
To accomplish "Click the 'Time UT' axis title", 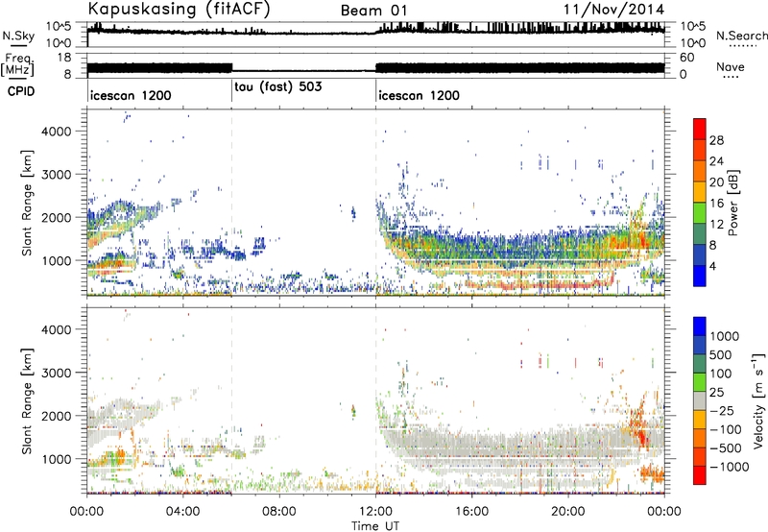I will 375,525.
